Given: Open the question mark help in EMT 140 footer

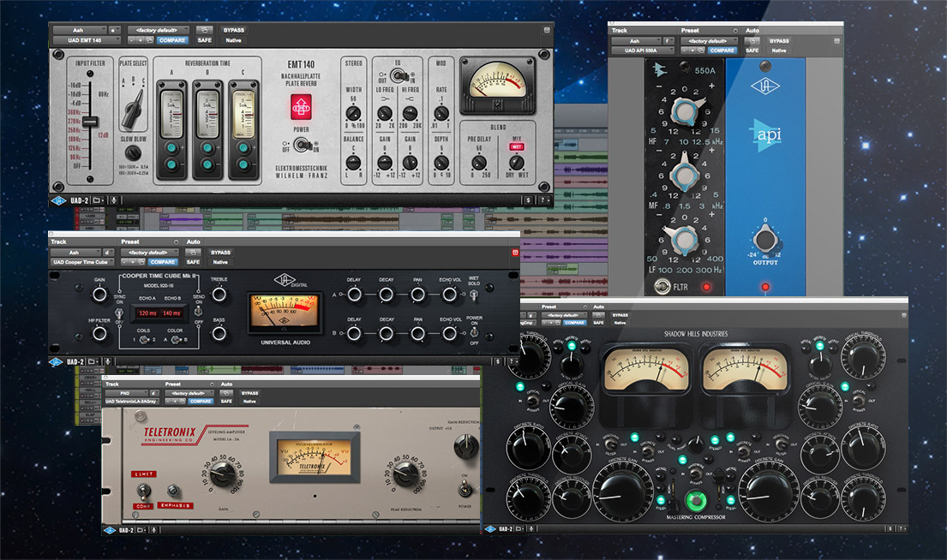Looking at the screenshot, I should [543, 200].
